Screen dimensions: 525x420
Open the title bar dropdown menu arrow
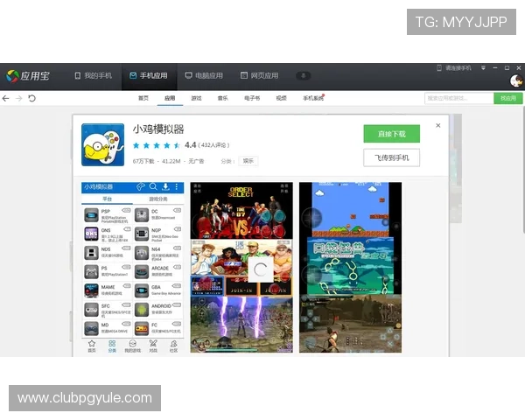(x=483, y=68)
